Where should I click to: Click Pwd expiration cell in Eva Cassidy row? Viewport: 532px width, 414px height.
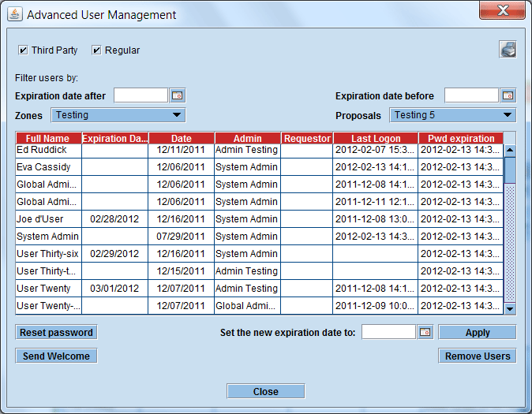(460, 167)
